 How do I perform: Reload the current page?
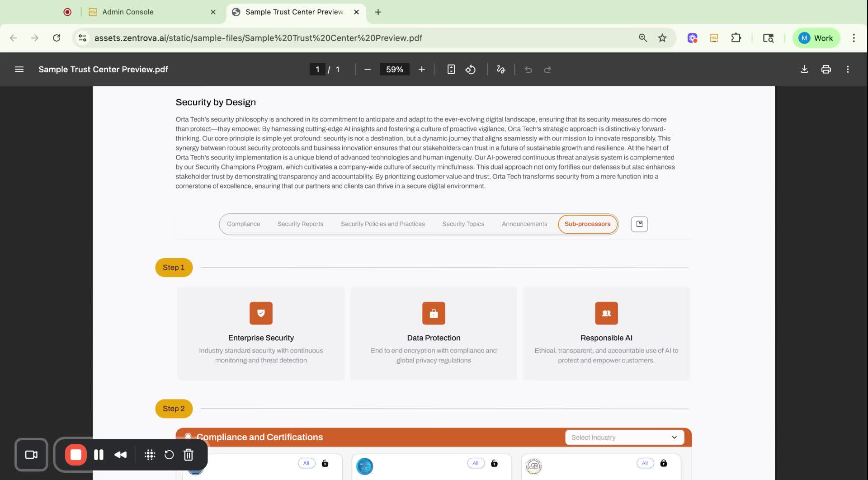(57, 38)
